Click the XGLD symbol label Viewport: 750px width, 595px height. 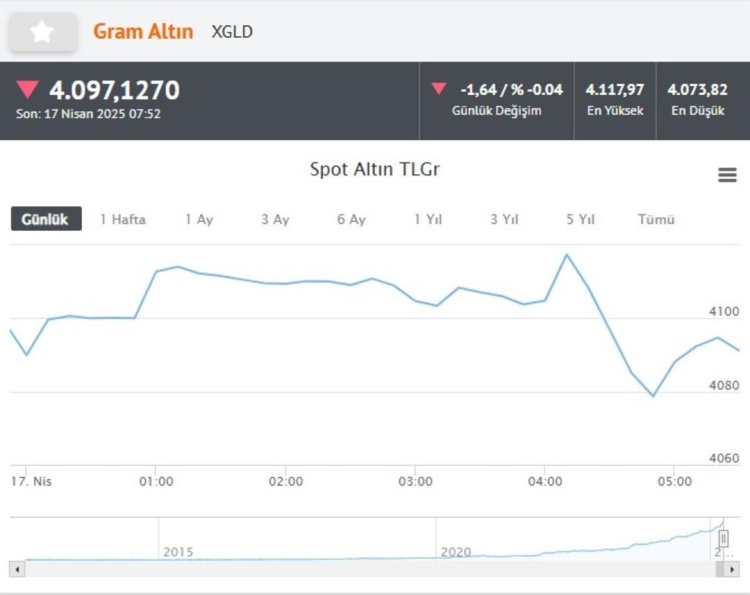[x=232, y=32]
